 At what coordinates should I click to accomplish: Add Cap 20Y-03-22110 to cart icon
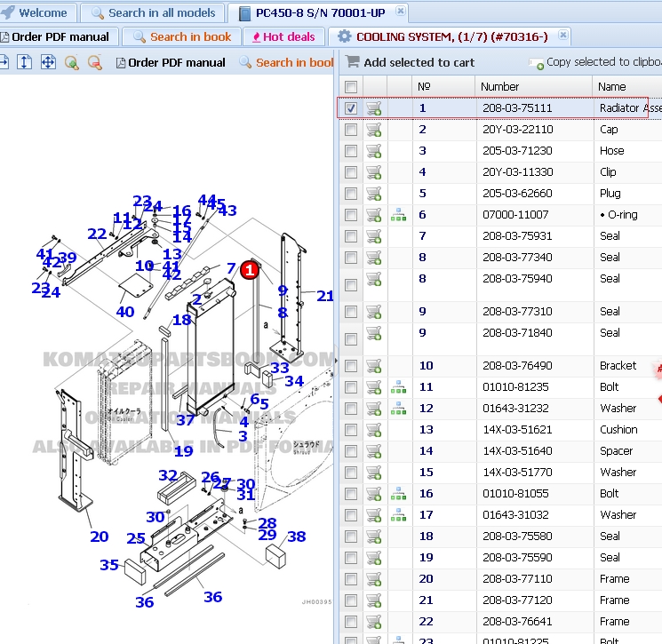[373, 130]
